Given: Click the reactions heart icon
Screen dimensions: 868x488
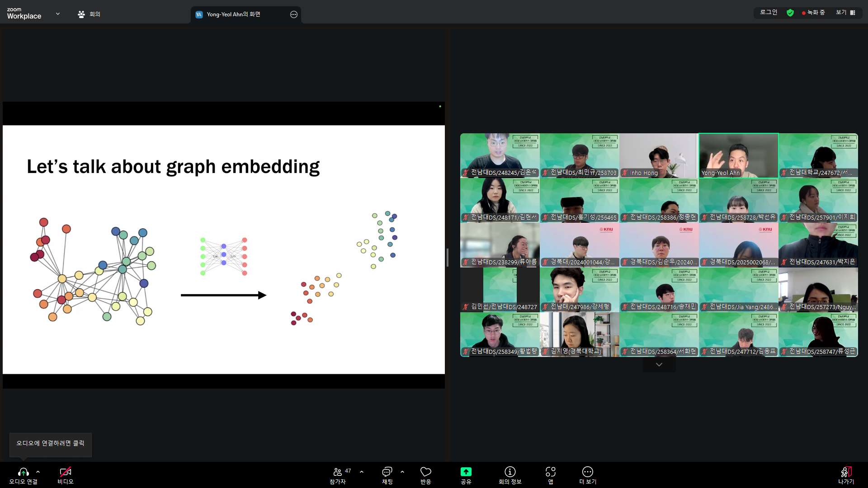Looking at the screenshot, I should (x=425, y=472).
